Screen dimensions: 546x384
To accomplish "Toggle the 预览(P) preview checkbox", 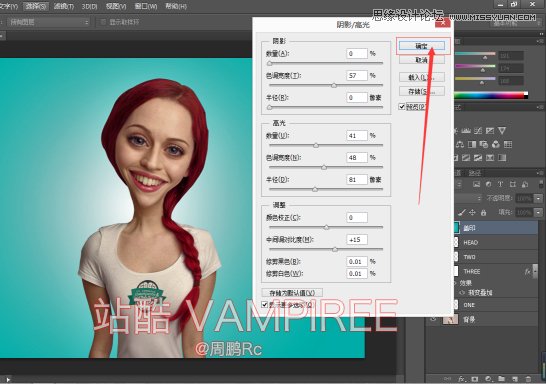I will pos(402,107).
